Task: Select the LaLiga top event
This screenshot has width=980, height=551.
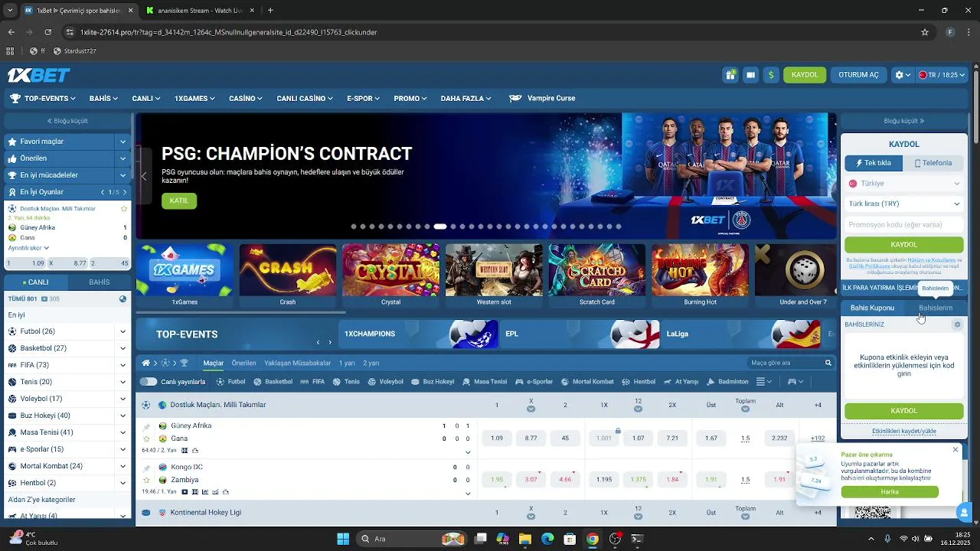Action: [x=740, y=334]
